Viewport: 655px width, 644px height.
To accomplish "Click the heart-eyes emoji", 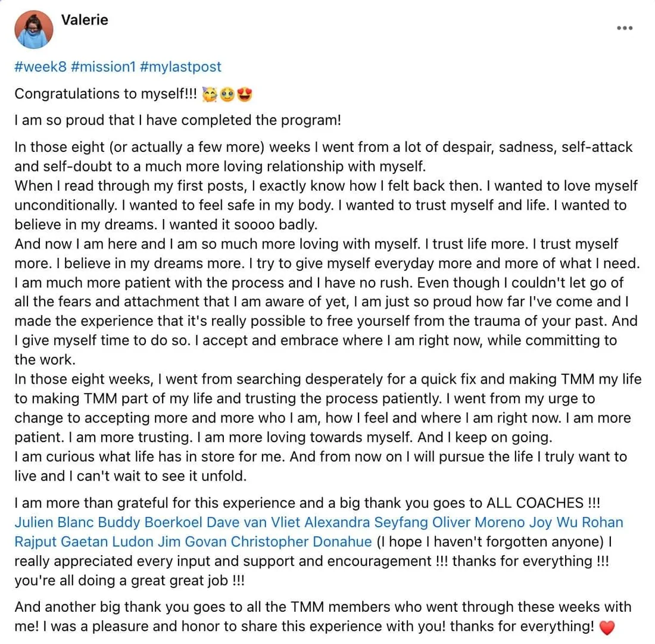I will pyautogui.click(x=244, y=94).
